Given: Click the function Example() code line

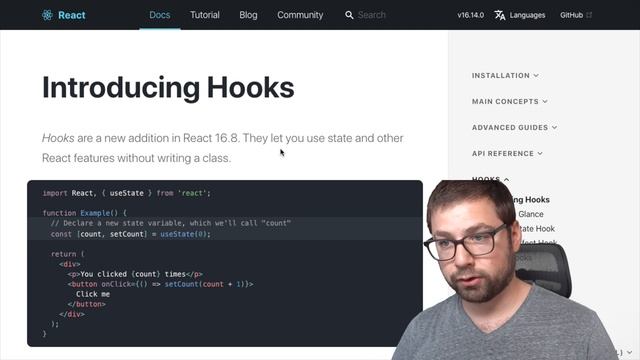Looking at the screenshot, I should [x=84, y=213].
